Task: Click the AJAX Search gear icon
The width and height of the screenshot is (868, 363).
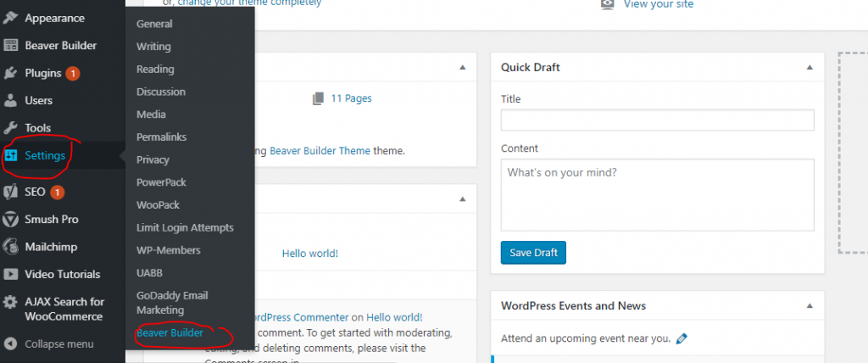Action: [10, 302]
